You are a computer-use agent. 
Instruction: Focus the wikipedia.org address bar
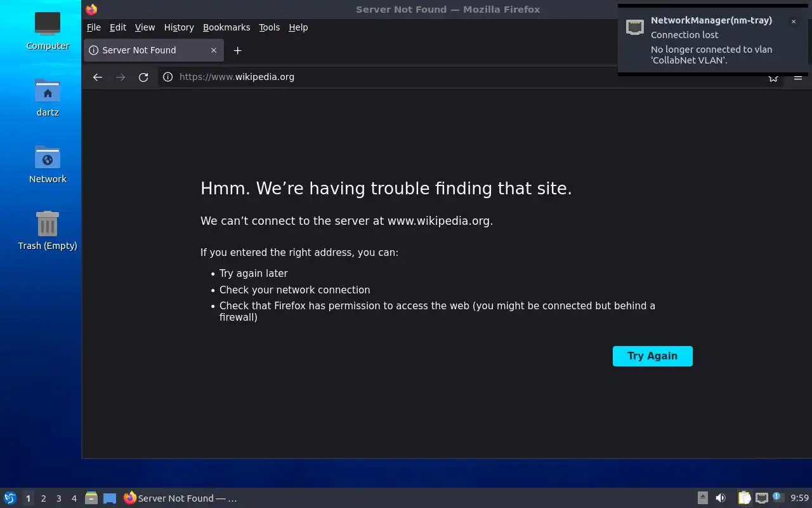click(x=469, y=77)
